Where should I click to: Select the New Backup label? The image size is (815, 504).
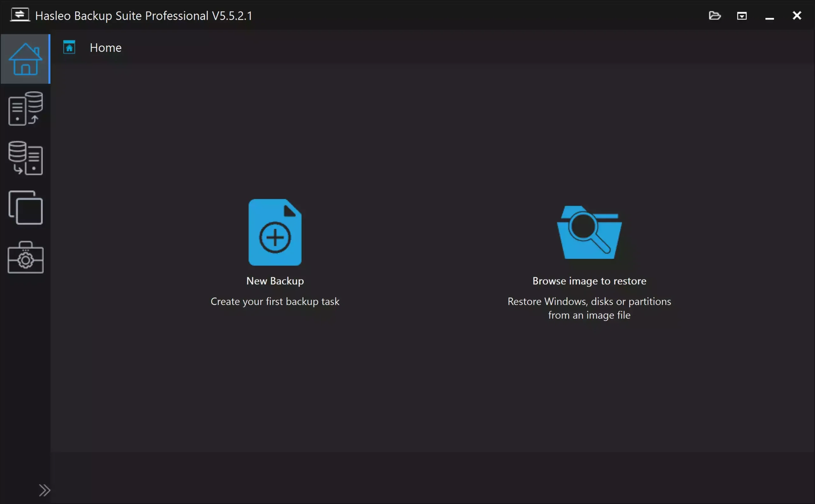pos(275,281)
